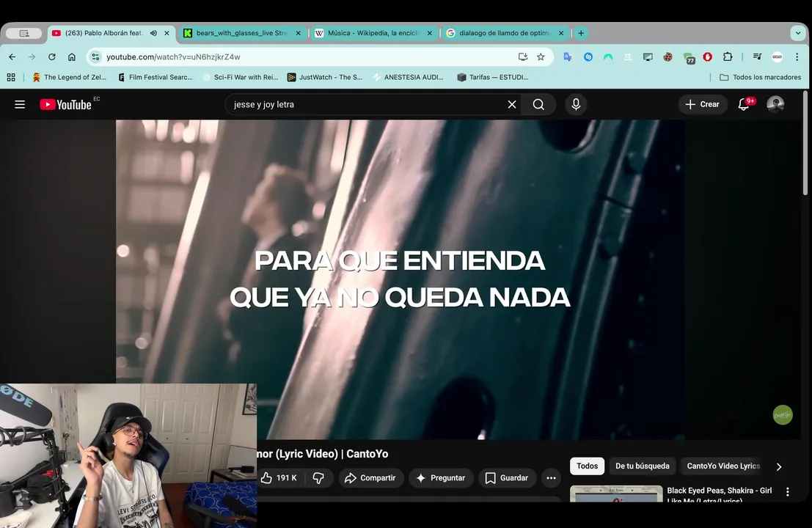Open JustWatch - The S... bookmark
Image resolution: width=812 pixels, height=528 pixels.
[325, 77]
